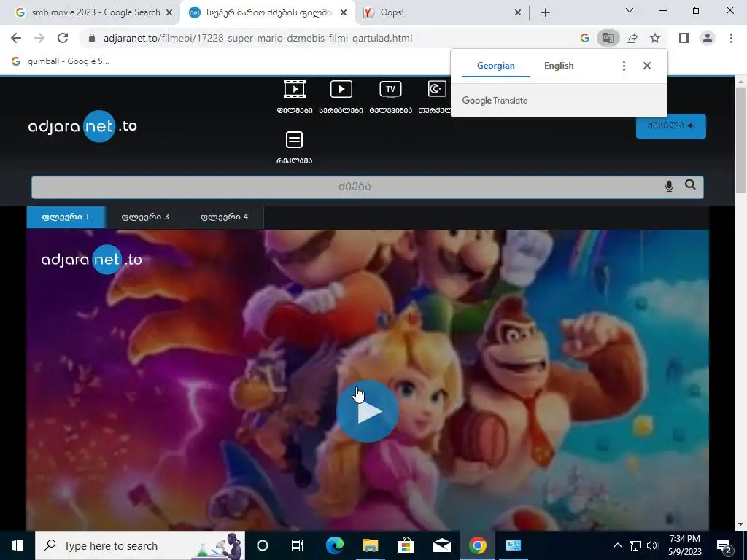Open the Mail app from the taskbar
The height and width of the screenshot is (560, 747).
click(441, 545)
